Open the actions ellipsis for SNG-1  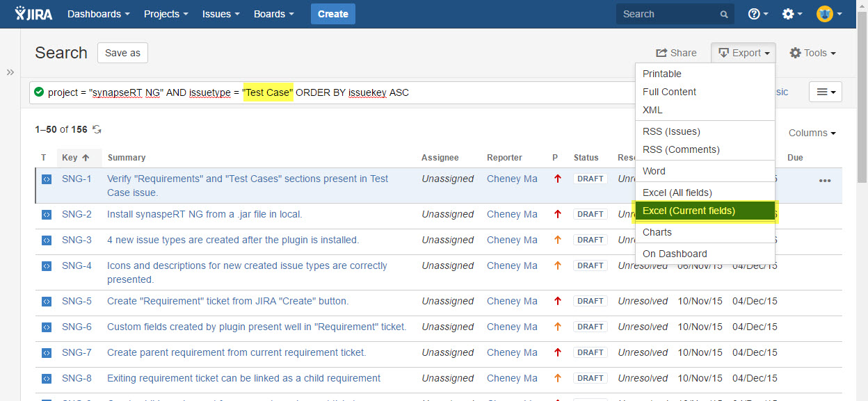(x=825, y=181)
